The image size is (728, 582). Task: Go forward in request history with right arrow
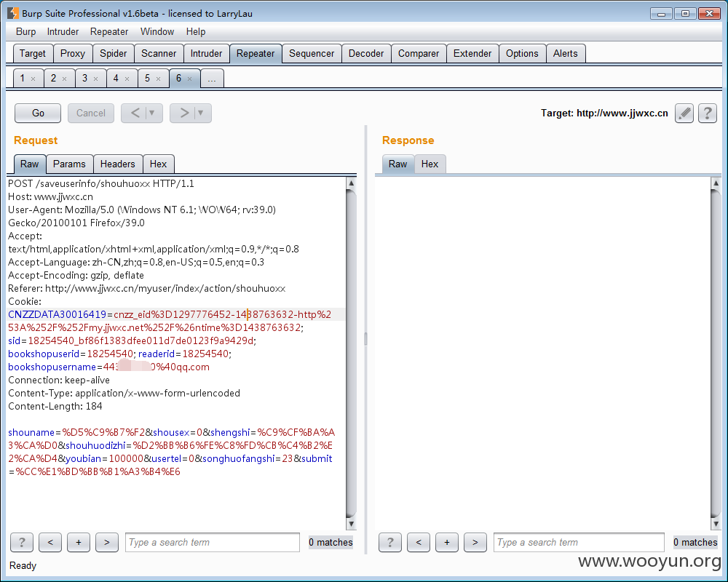[x=184, y=113]
